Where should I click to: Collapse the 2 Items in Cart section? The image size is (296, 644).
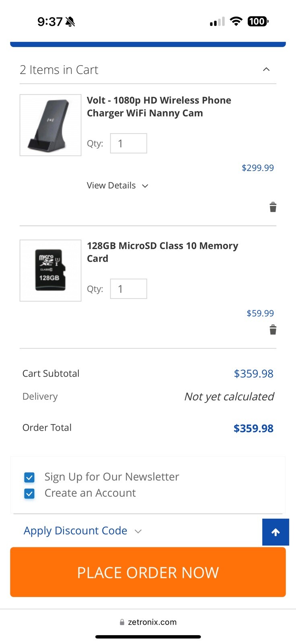266,70
